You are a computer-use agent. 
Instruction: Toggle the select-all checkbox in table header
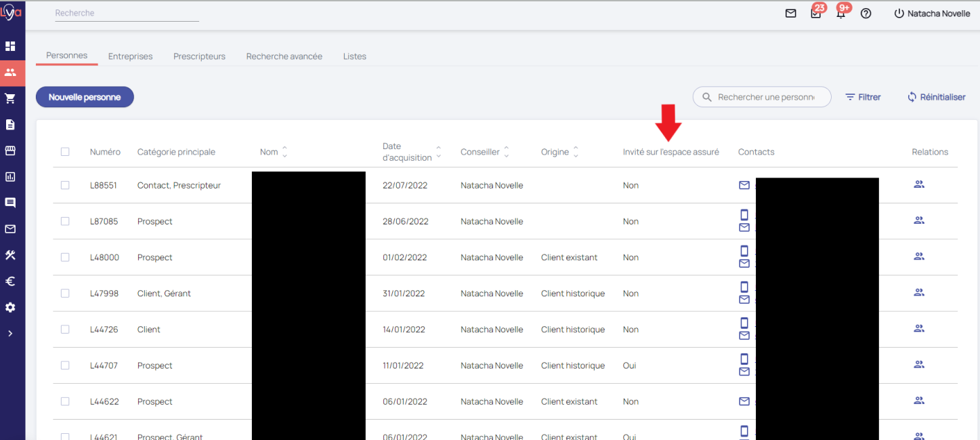tap(65, 152)
